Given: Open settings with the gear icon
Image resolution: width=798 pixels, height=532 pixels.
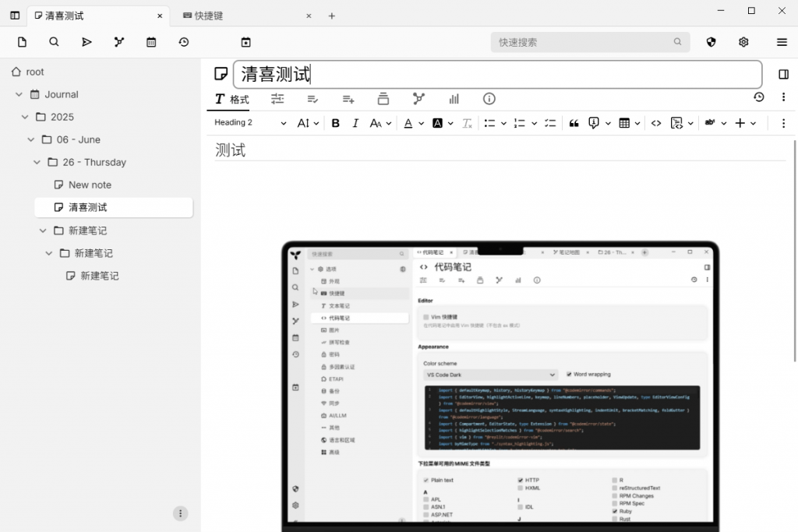Looking at the screenshot, I should click(x=743, y=42).
